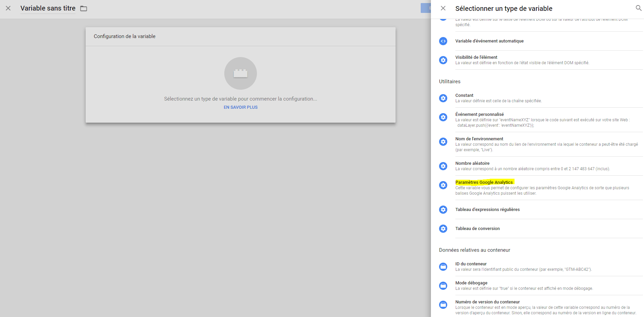Click the Variable d'événement automatique code icon
This screenshot has height=317, width=644.
click(443, 41)
